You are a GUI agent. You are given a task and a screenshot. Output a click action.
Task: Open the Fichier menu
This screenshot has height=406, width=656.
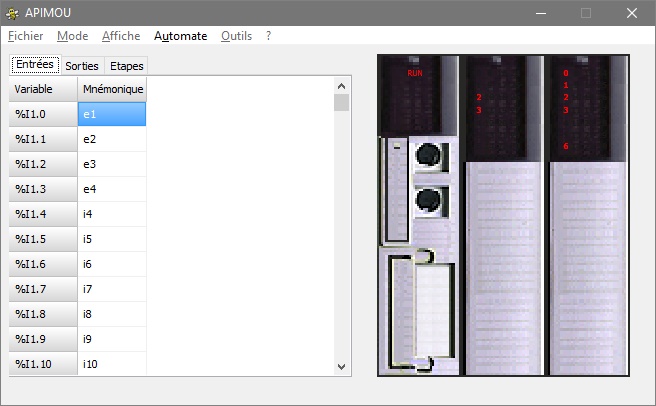coord(25,36)
